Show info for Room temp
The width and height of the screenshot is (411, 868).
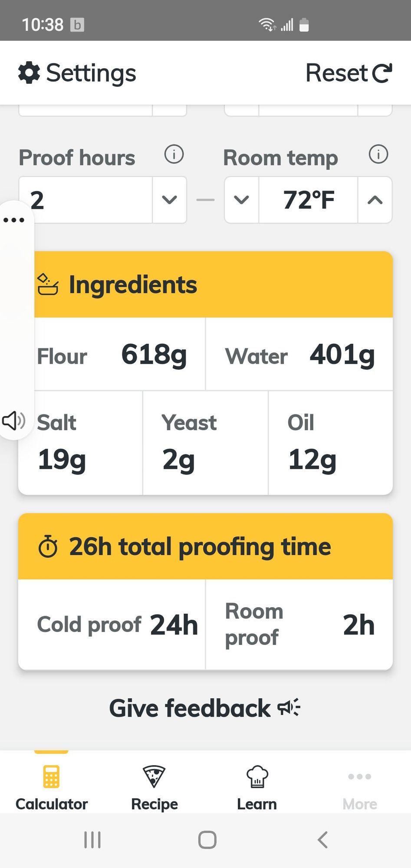point(378,154)
